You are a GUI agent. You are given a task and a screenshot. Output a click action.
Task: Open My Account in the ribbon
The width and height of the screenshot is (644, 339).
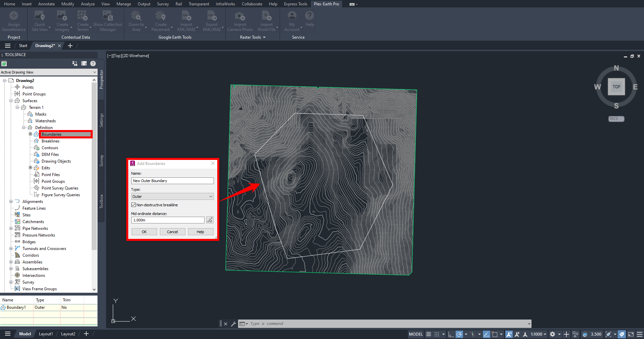[x=292, y=16]
